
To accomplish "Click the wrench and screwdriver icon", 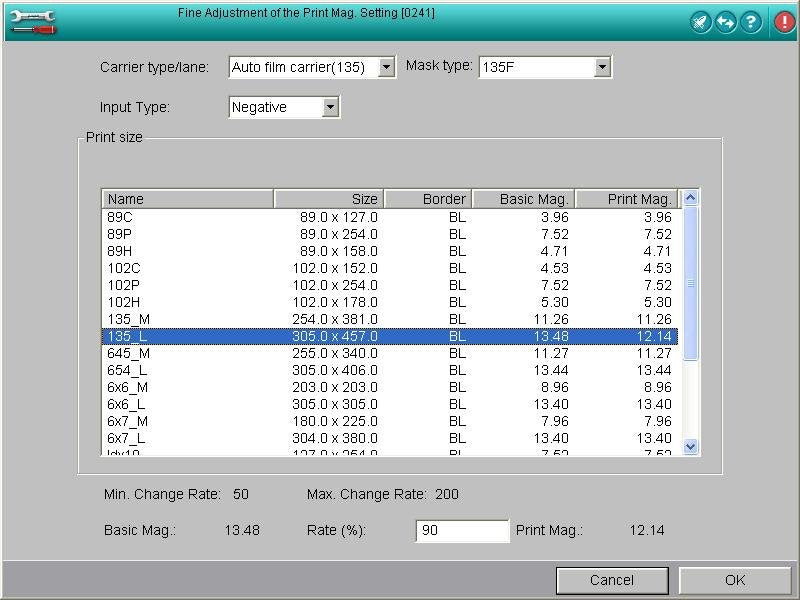I will (30, 21).
